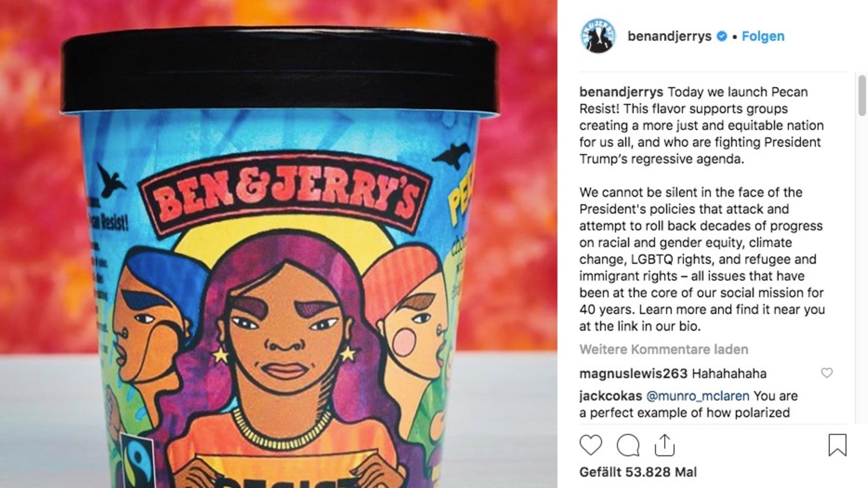Click the comment scrollbar thumb

click(x=862, y=95)
